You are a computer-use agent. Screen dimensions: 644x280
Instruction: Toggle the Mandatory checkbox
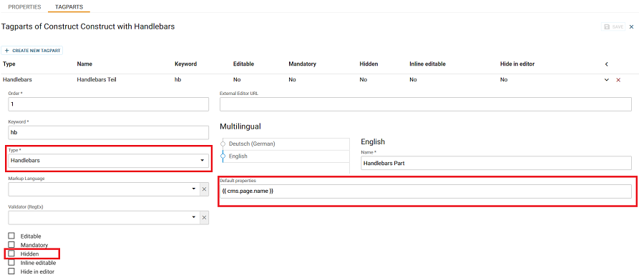point(11,244)
